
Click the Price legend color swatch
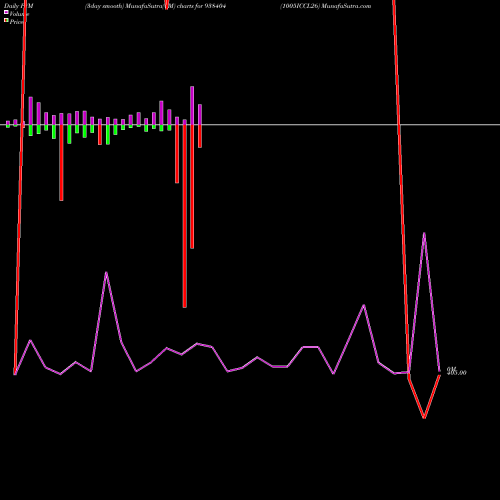pyautogui.click(x=6, y=21)
